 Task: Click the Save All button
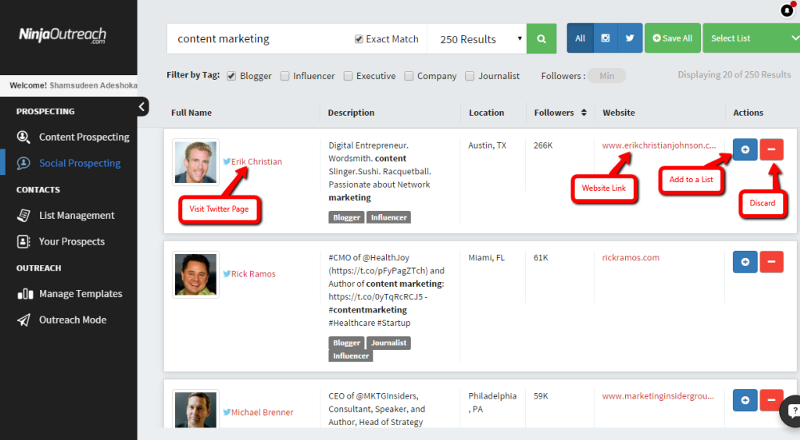tap(672, 39)
